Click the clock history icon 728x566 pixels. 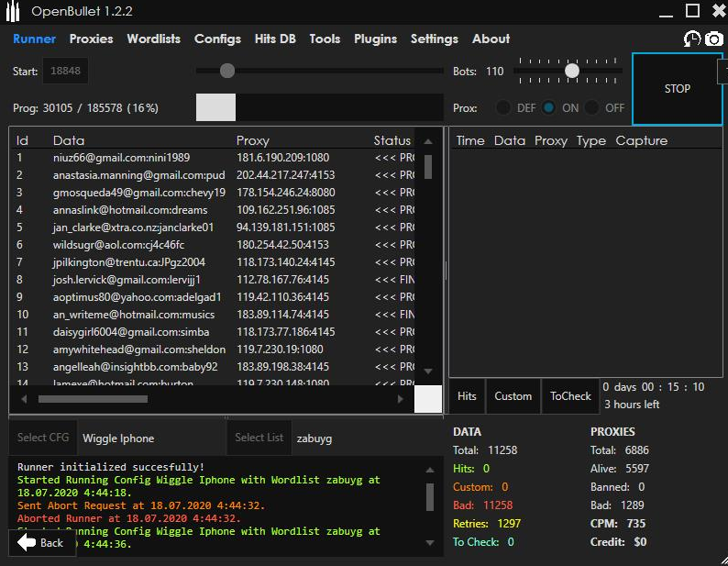(691, 39)
